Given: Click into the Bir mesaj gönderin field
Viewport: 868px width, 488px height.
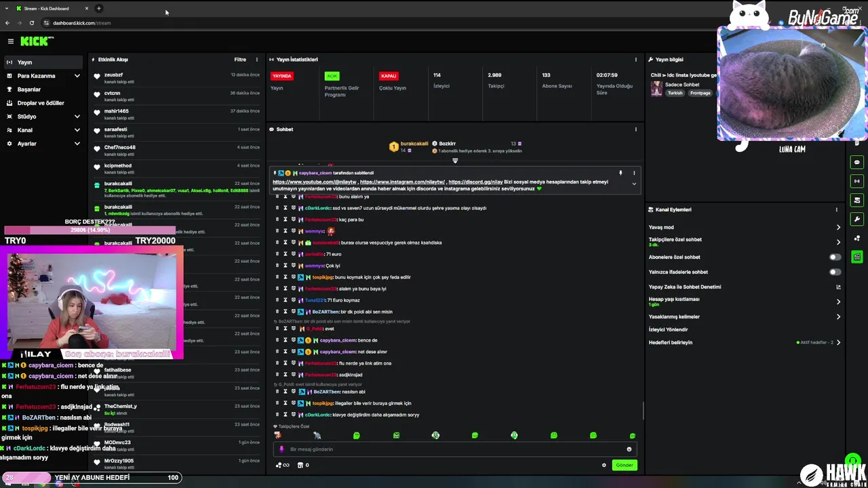Looking at the screenshot, I should [x=454, y=449].
